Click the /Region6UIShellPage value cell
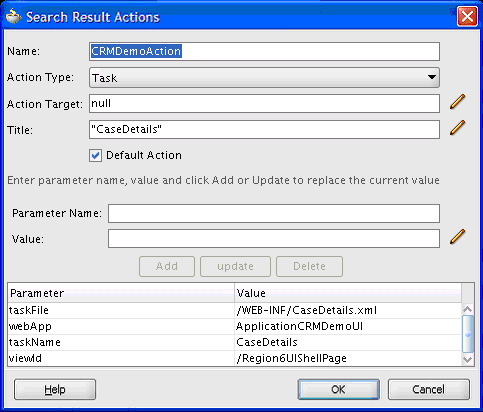 click(x=348, y=358)
